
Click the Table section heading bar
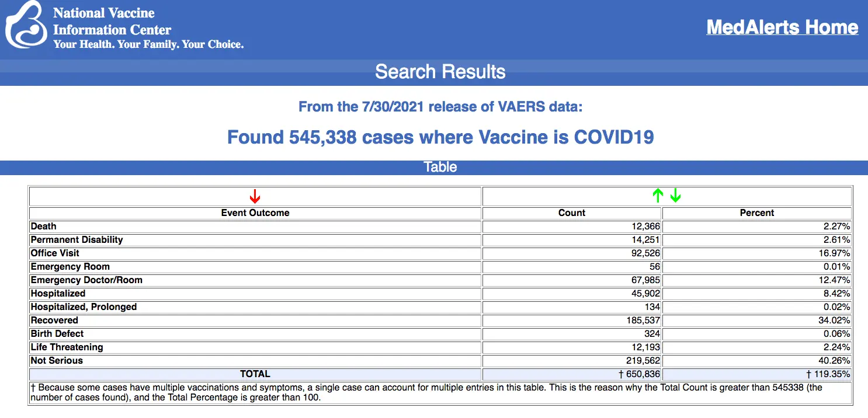[440, 168]
